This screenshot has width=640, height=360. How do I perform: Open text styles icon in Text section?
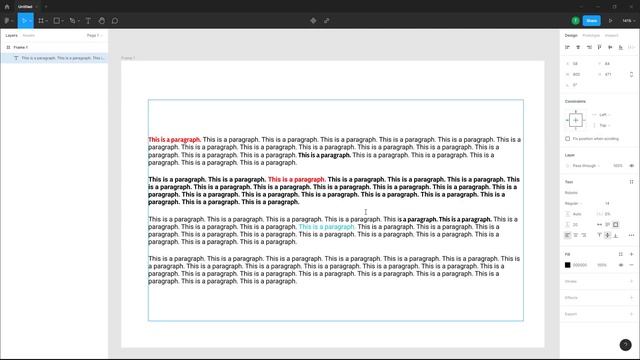(631, 182)
